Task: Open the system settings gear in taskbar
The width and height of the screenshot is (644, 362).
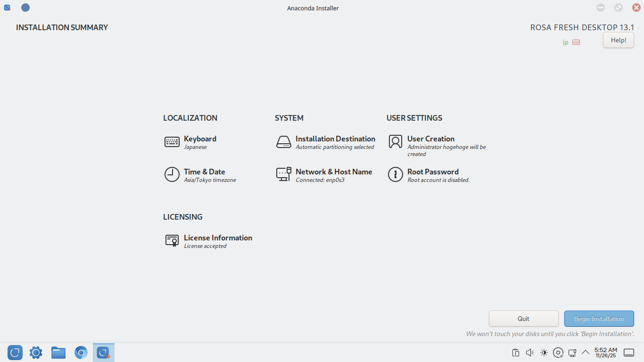Action: click(36, 353)
